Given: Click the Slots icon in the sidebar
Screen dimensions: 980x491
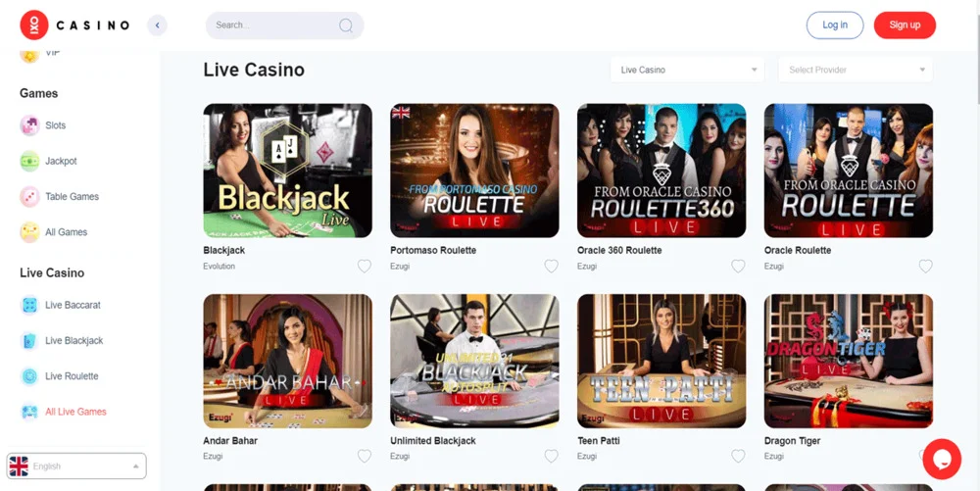Looking at the screenshot, I should point(29,125).
